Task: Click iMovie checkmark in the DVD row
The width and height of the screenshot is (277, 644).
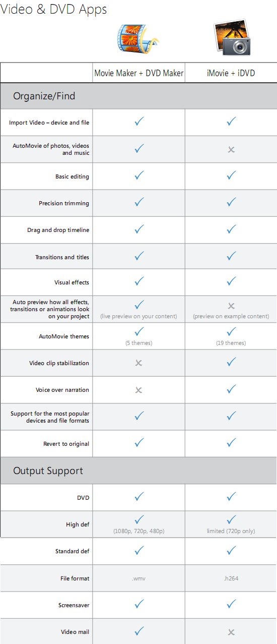Action: 231,497
